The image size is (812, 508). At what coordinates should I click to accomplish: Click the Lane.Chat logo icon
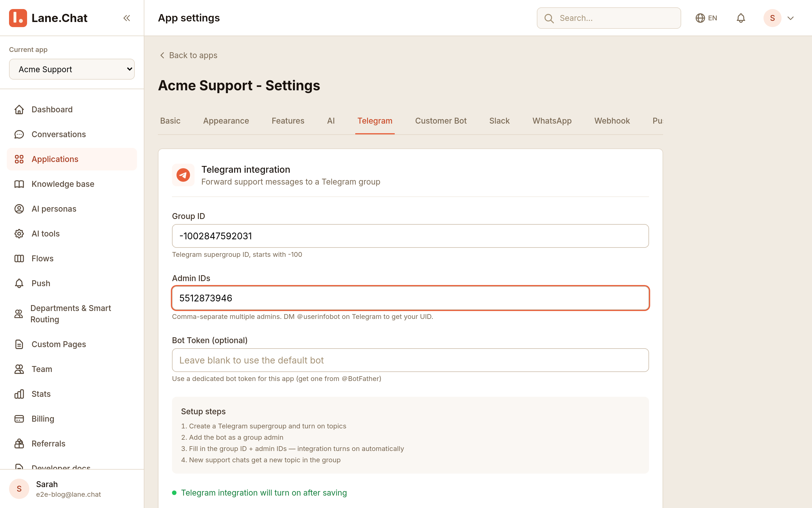[x=18, y=18]
